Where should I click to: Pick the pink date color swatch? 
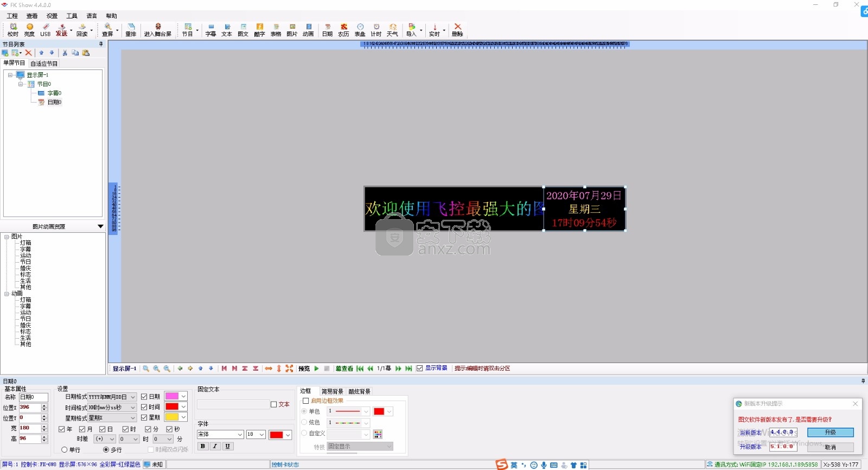tap(172, 396)
